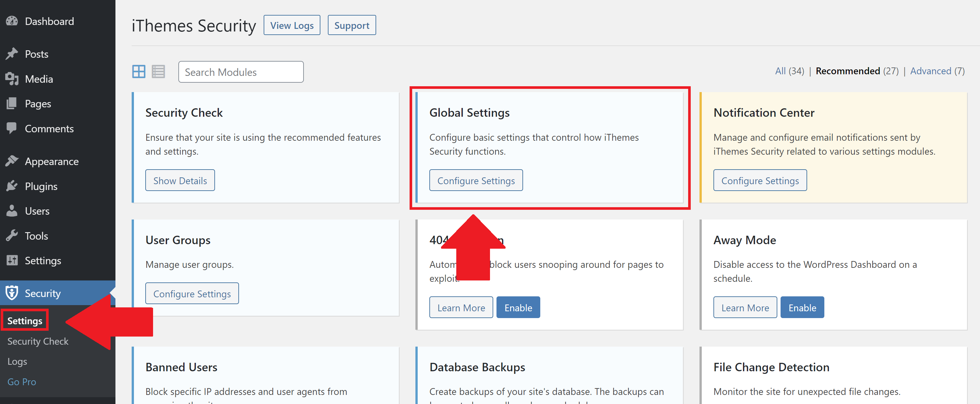Switch to list view of modules
The height and width of the screenshot is (404, 980).
pos(158,72)
